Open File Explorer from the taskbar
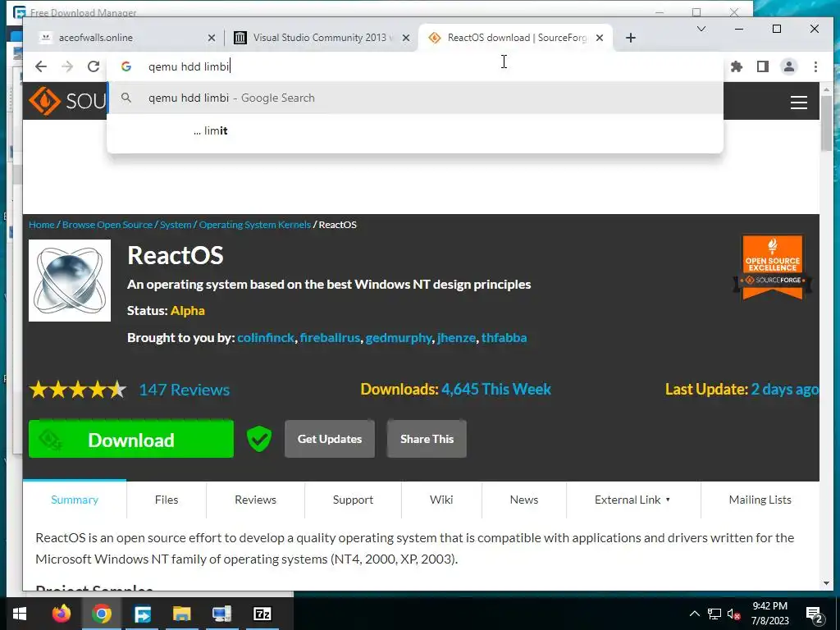Screen dimensions: 840x630 click(x=182, y=614)
